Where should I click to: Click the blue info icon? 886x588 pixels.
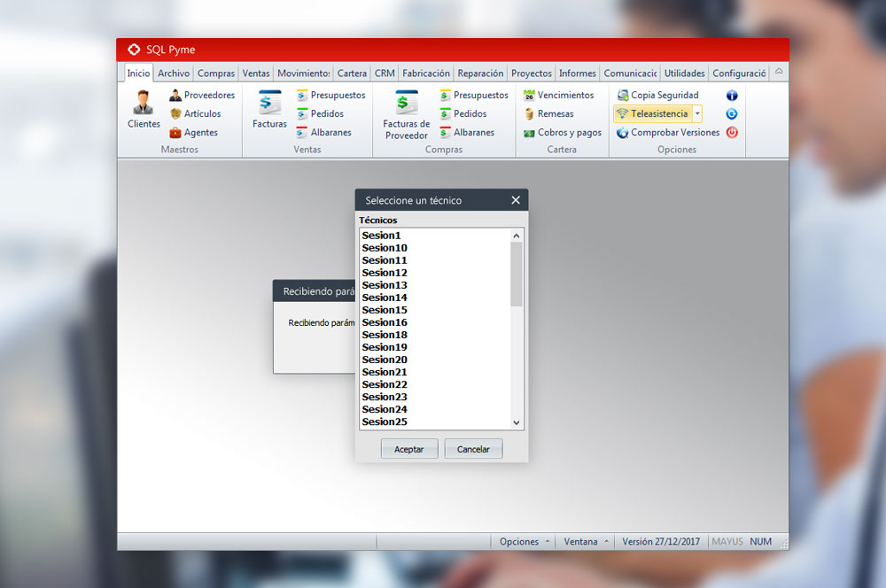[732, 95]
